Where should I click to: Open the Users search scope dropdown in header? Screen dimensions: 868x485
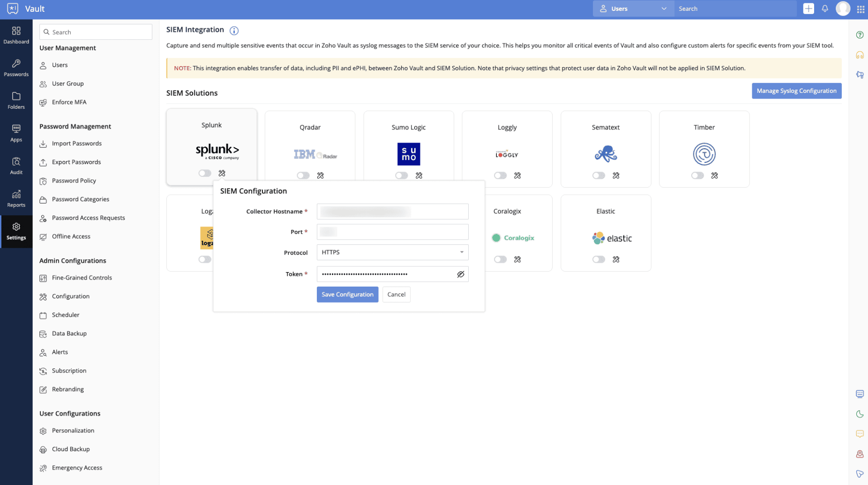pos(633,8)
